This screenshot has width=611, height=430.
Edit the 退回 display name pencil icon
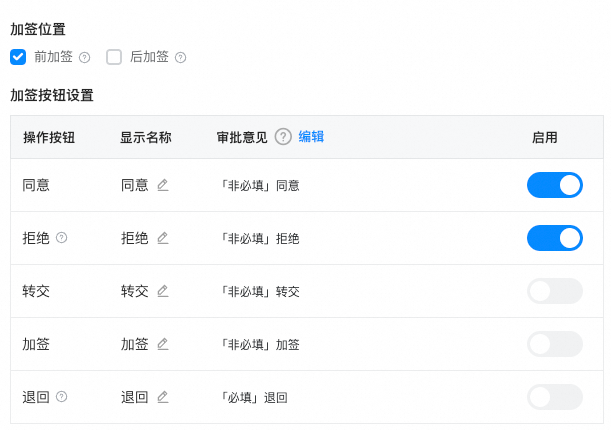pos(163,397)
